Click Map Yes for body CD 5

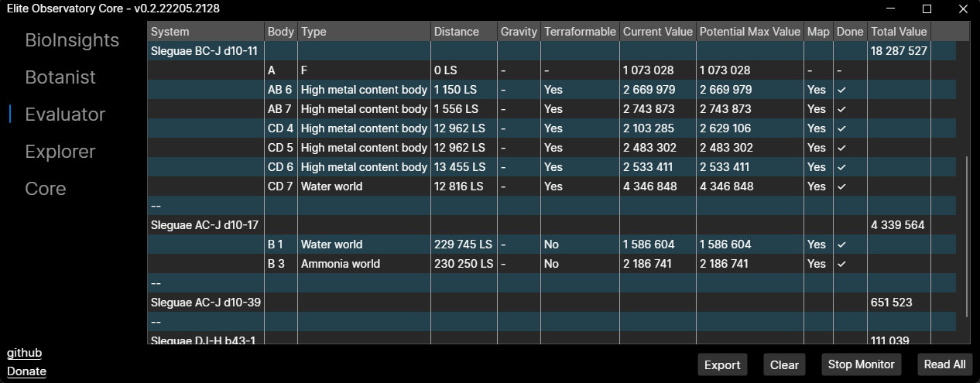pos(817,148)
